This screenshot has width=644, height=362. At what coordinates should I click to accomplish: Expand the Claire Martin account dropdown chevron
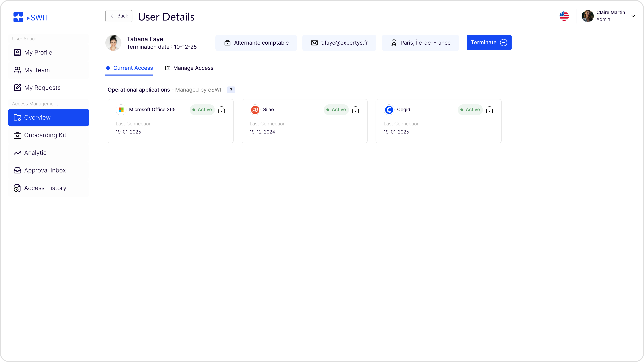pyautogui.click(x=633, y=16)
